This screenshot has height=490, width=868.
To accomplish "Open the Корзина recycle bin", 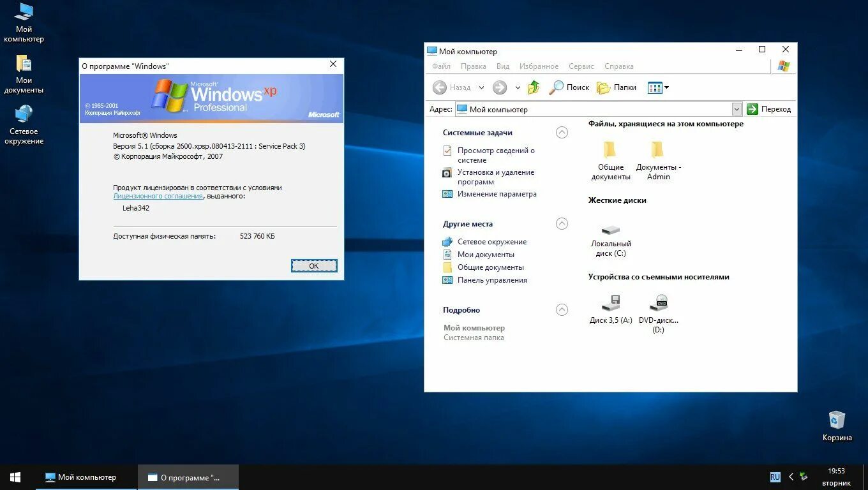I will click(837, 420).
